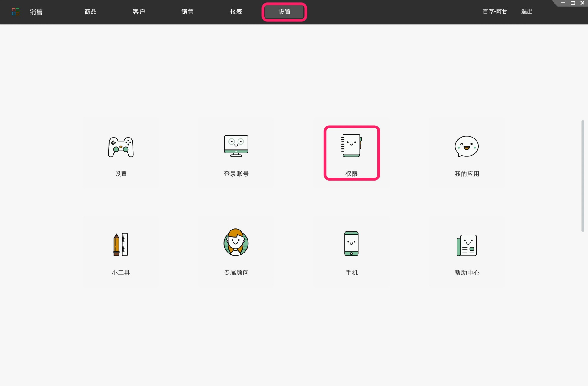Switch to the 客户 menu tab

pos(139,12)
